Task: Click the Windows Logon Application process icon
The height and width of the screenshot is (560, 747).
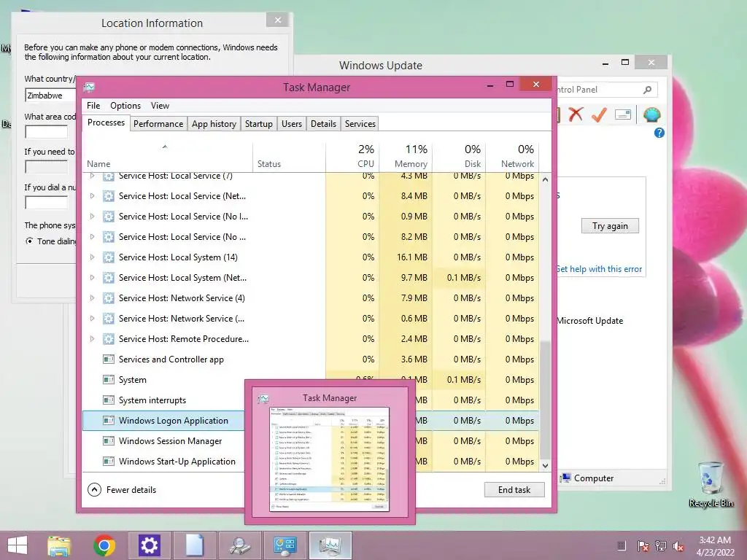Action: coord(109,421)
